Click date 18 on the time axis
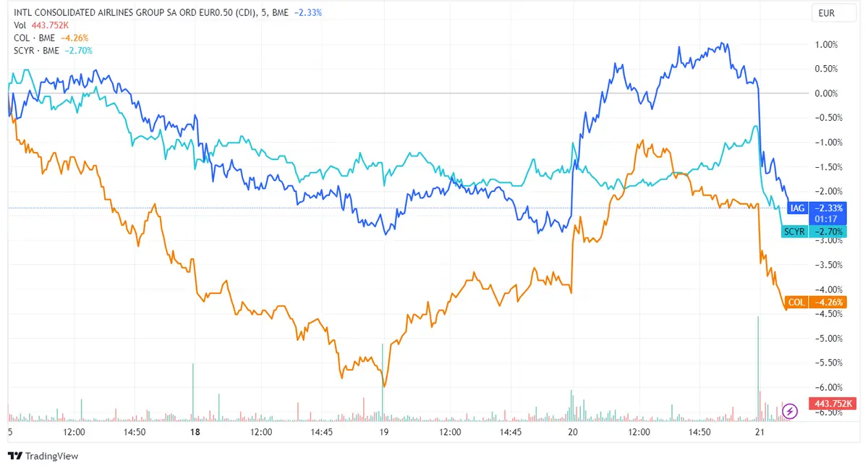This screenshot has width=868, height=469. [x=195, y=431]
